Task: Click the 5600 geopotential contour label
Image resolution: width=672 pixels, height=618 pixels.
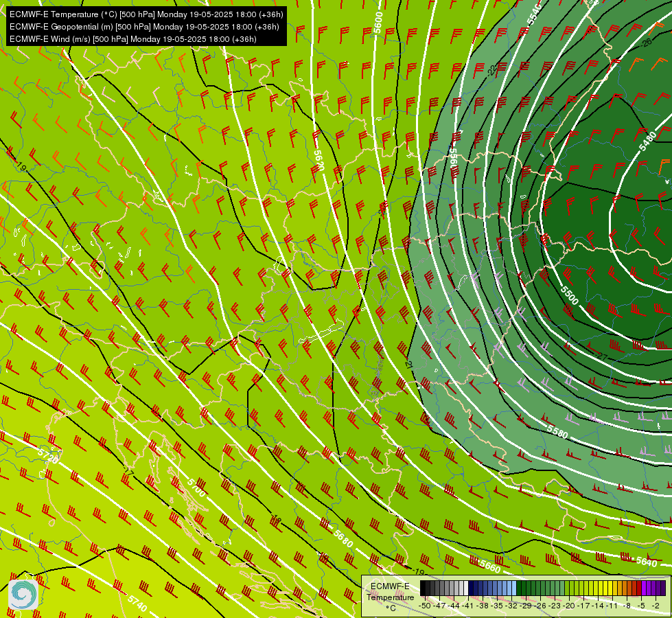Action: point(378,23)
